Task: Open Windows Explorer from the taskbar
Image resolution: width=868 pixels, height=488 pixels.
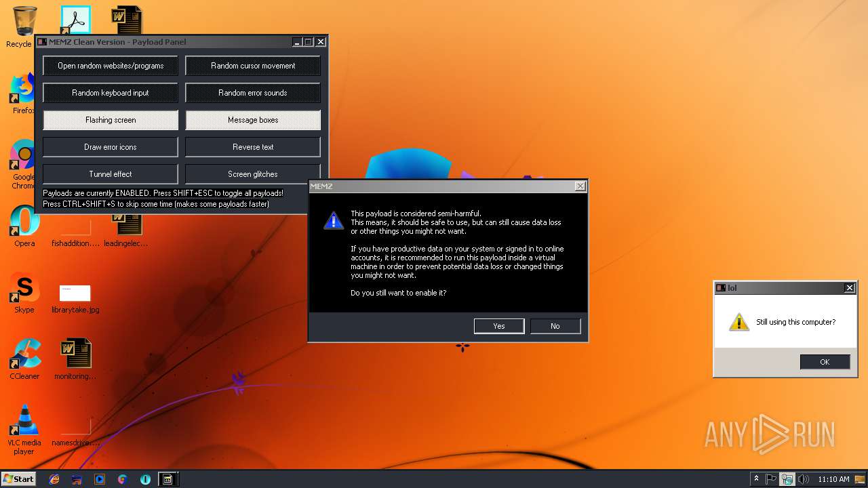Action: tap(77, 479)
